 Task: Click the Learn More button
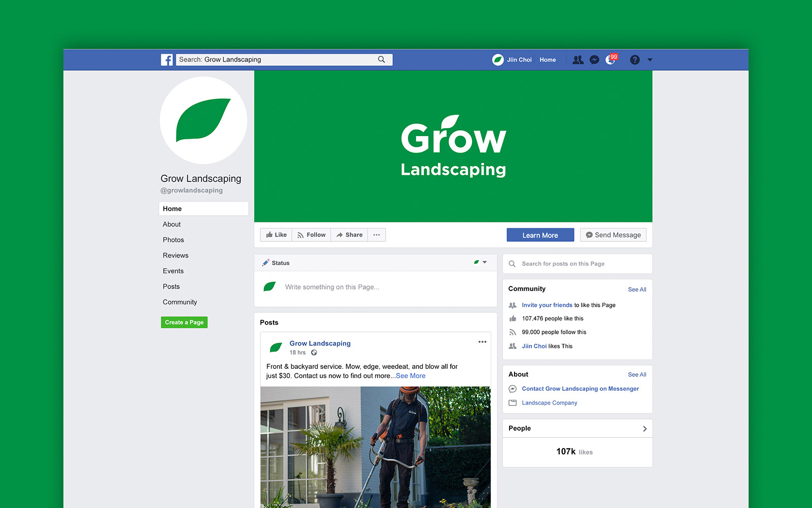pyautogui.click(x=540, y=235)
